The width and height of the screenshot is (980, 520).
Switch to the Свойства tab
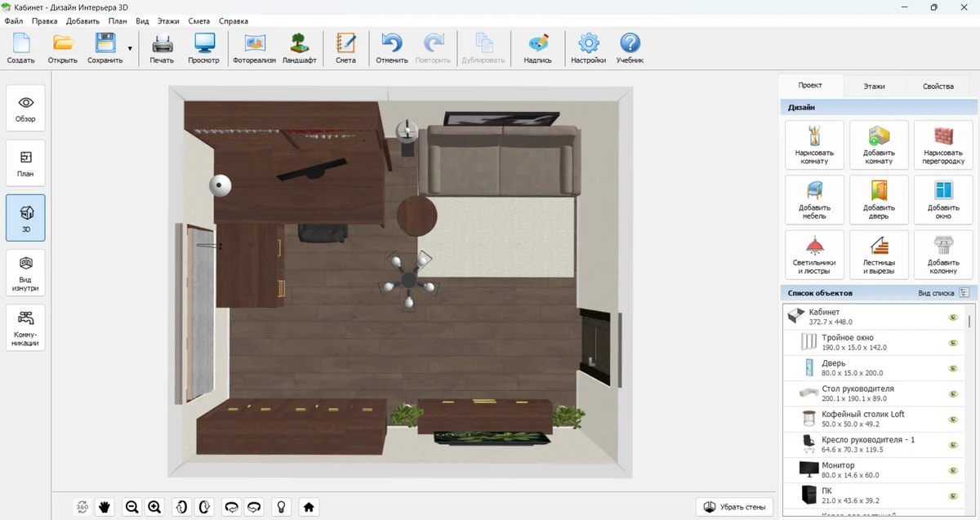tap(938, 86)
